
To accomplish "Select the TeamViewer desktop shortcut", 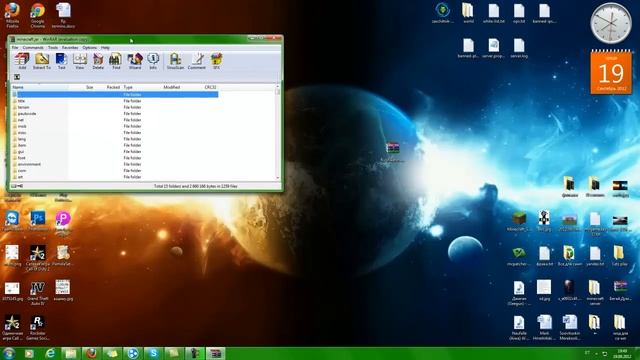I will point(12,221).
